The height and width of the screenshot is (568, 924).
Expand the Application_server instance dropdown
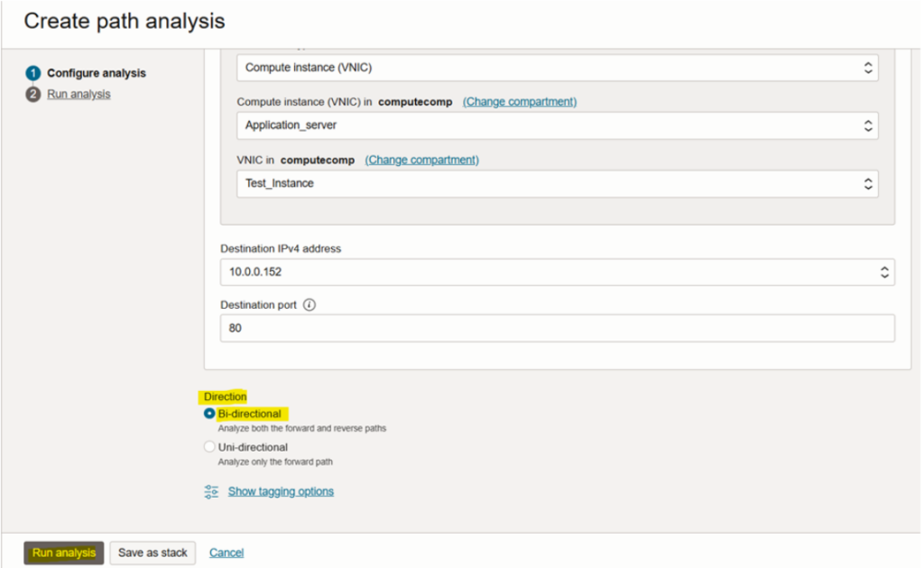(x=557, y=126)
